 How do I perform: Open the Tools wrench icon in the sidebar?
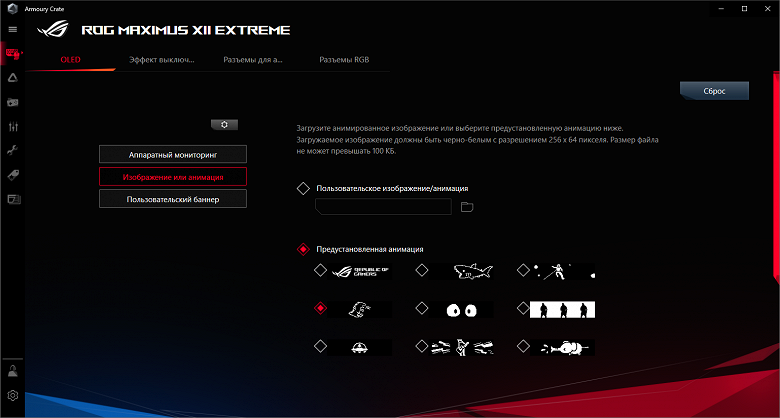[x=13, y=151]
